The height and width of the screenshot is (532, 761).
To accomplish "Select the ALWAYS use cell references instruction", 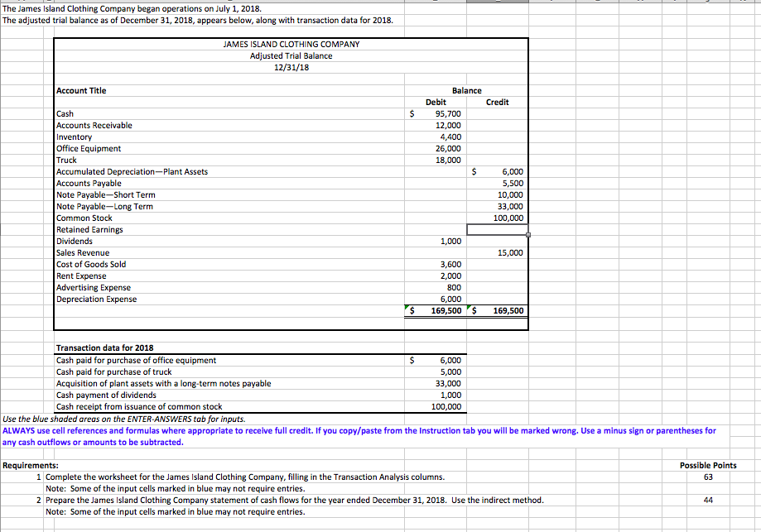I will (x=359, y=437).
